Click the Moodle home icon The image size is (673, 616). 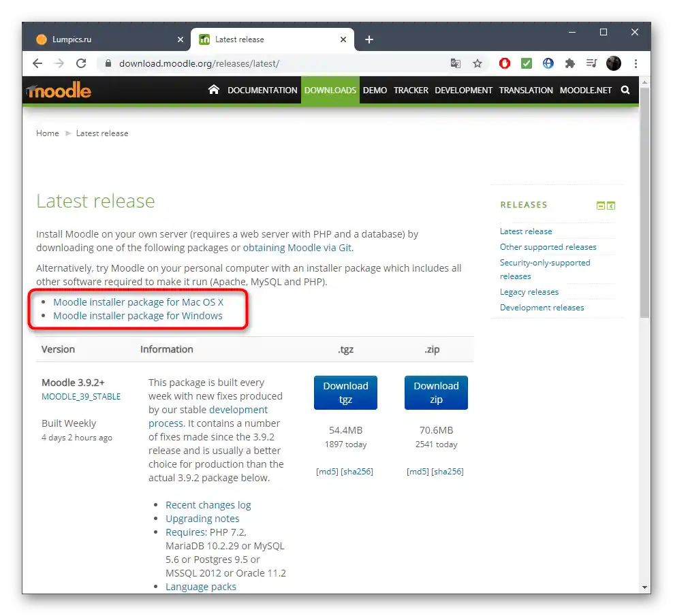214,90
